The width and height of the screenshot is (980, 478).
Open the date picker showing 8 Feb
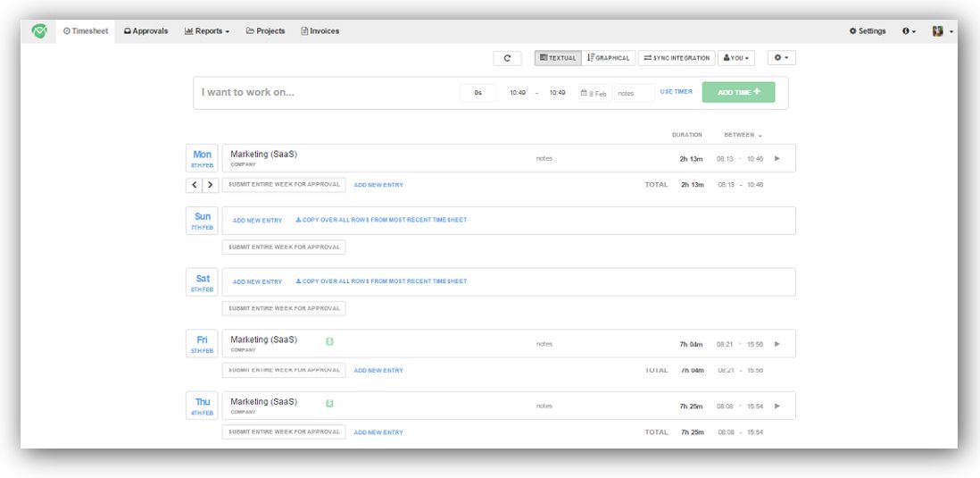(x=594, y=93)
